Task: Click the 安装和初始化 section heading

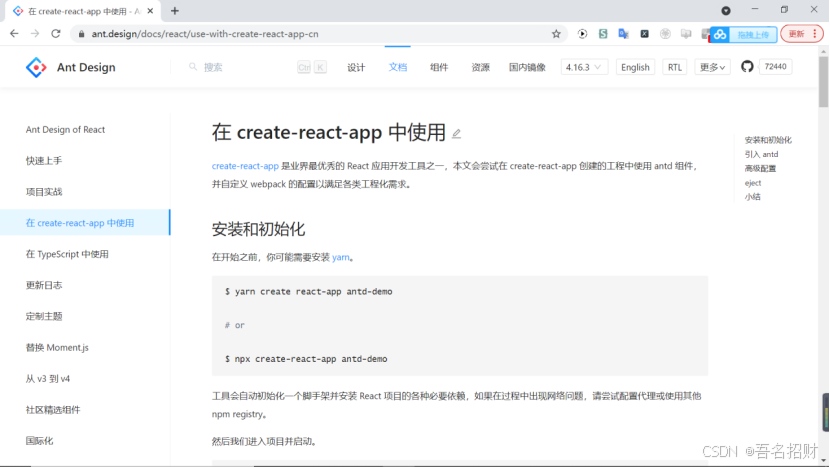Action: pyautogui.click(x=258, y=229)
